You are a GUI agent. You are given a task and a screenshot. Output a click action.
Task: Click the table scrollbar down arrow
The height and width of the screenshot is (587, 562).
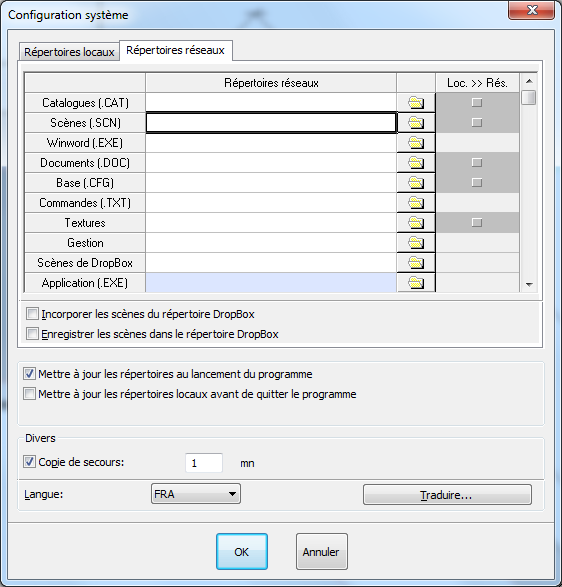[529, 285]
